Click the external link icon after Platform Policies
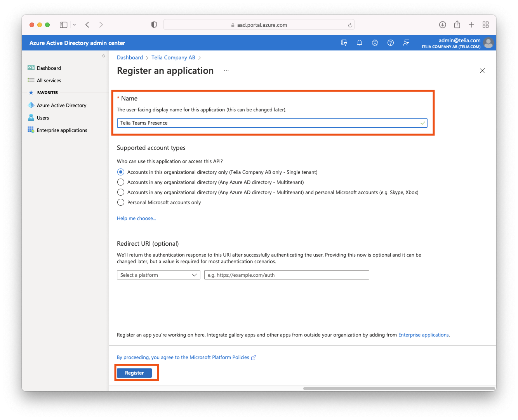 coord(254,358)
